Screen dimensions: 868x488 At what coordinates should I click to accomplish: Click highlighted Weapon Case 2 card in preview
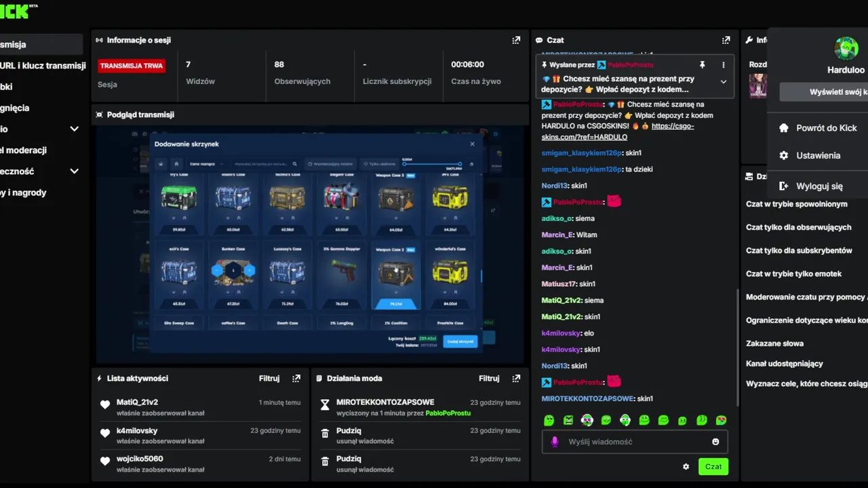pos(396,277)
